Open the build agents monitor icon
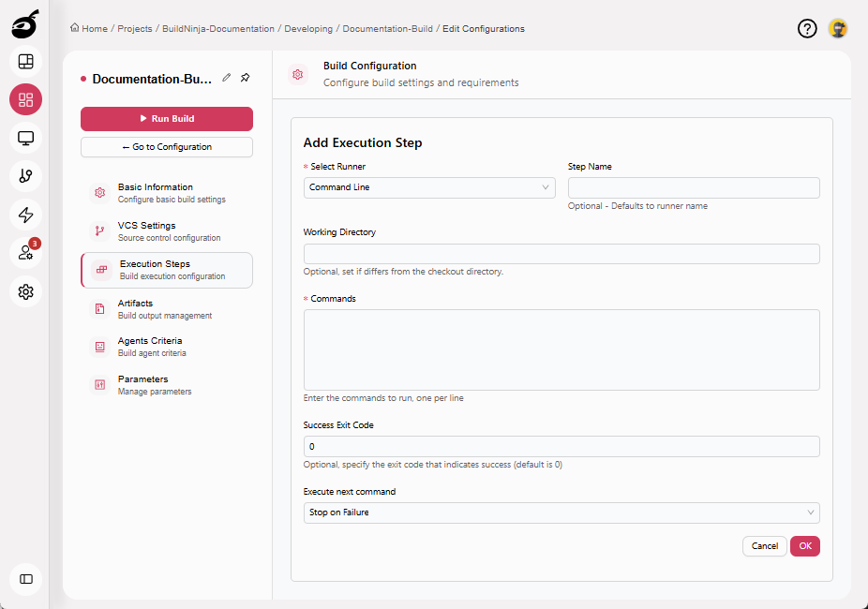868x609 pixels. [25, 139]
